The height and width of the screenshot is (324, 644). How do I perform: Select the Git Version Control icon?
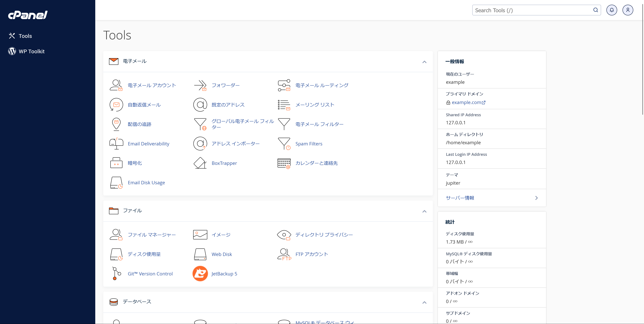click(x=116, y=274)
